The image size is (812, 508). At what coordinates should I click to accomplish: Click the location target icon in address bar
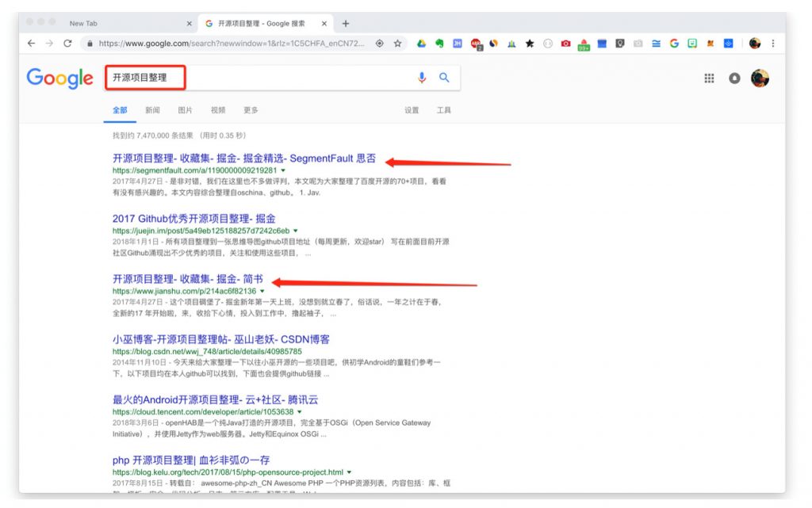click(380, 44)
